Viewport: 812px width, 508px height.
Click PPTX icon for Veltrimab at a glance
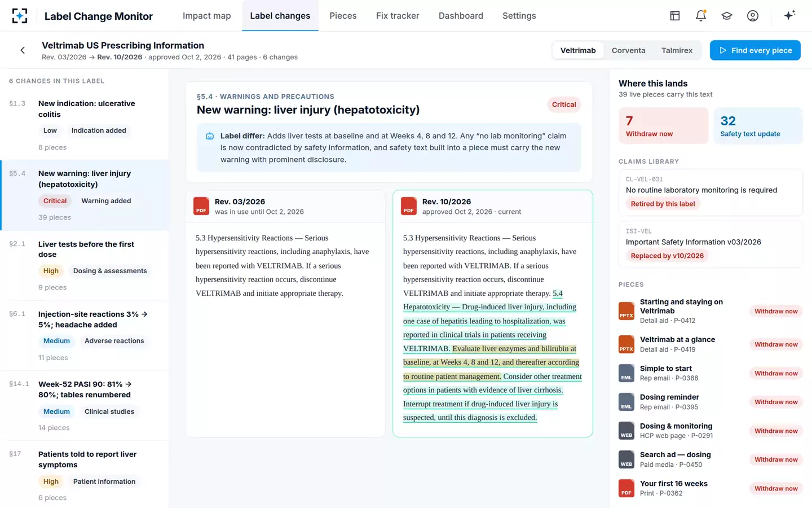[x=626, y=344]
